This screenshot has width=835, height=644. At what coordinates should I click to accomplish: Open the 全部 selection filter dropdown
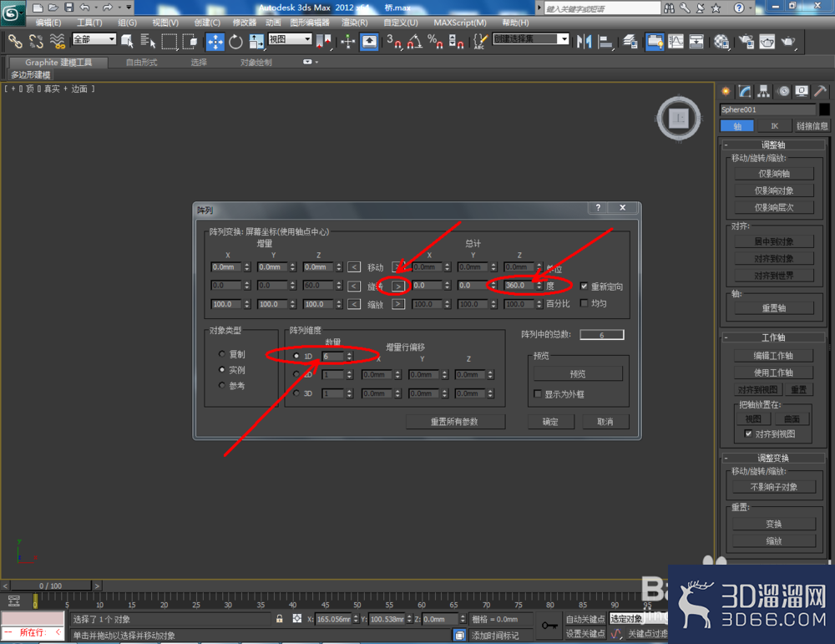tap(94, 39)
